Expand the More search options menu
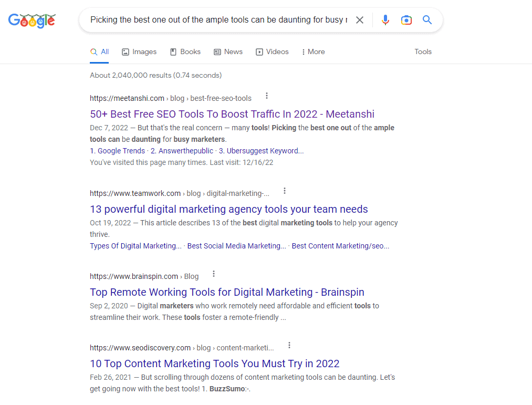Viewport: 532px width, 405px height. click(x=313, y=51)
